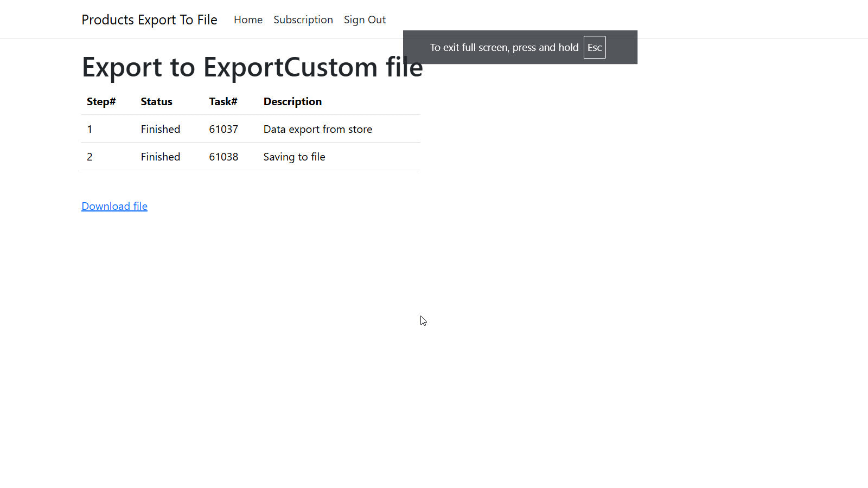The height and width of the screenshot is (488, 868).
Task: Select the Description column header
Action: (x=292, y=101)
